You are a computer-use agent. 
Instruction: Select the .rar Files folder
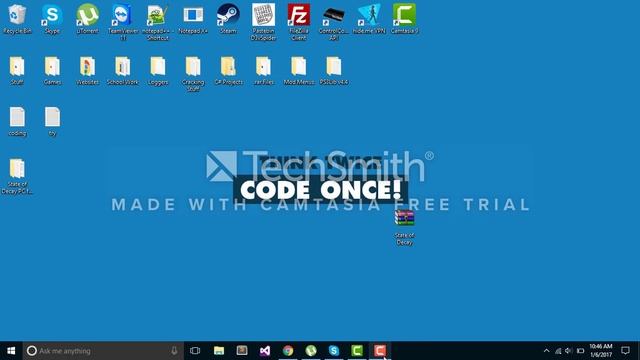pyautogui.click(x=263, y=70)
